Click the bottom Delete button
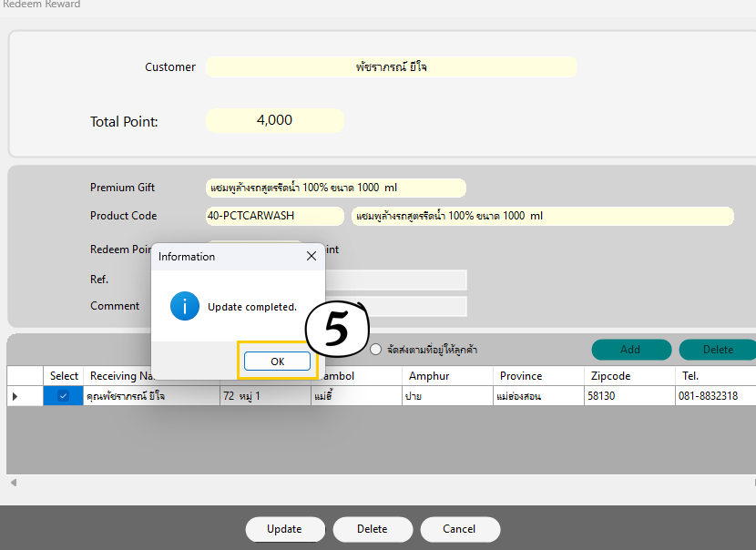The height and width of the screenshot is (550, 756). pyautogui.click(x=373, y=529)
